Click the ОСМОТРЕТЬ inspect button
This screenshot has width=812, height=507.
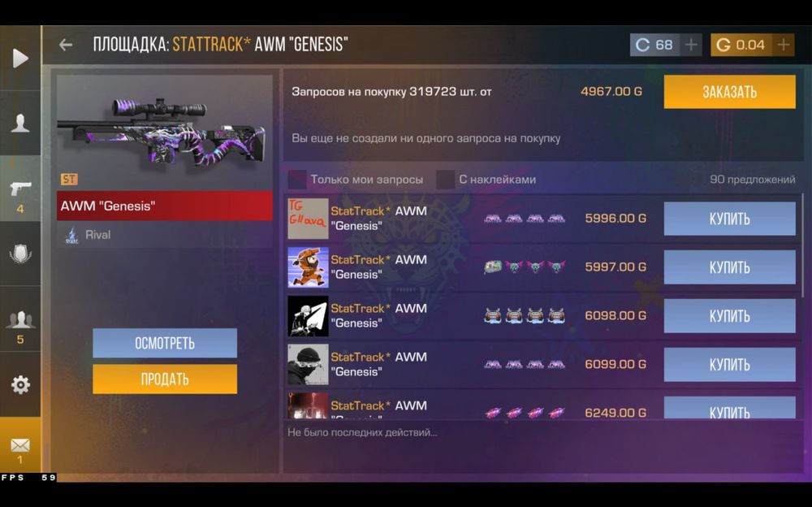(165, 343)
